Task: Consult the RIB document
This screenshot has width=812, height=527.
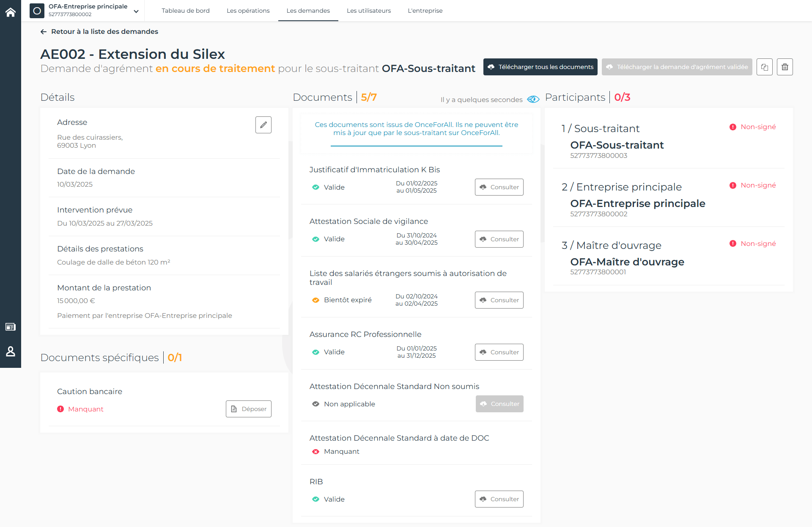Action: coord(499,499)
